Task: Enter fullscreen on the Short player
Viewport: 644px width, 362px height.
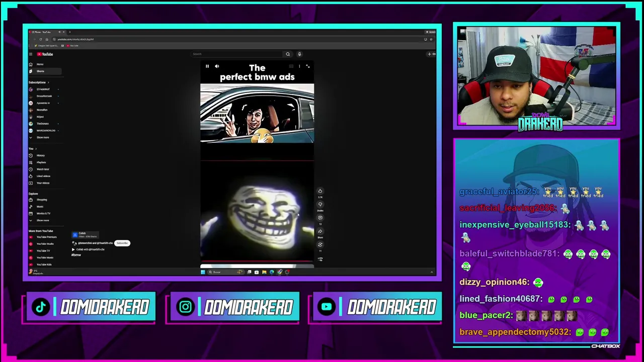Action: pos(308,66)
